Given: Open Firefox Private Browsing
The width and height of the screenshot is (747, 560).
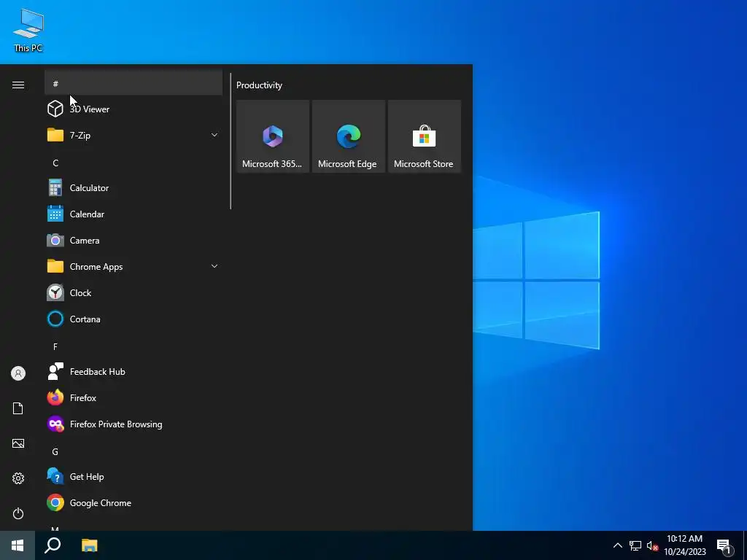Looking at the screenshot, I should (133, 424).
